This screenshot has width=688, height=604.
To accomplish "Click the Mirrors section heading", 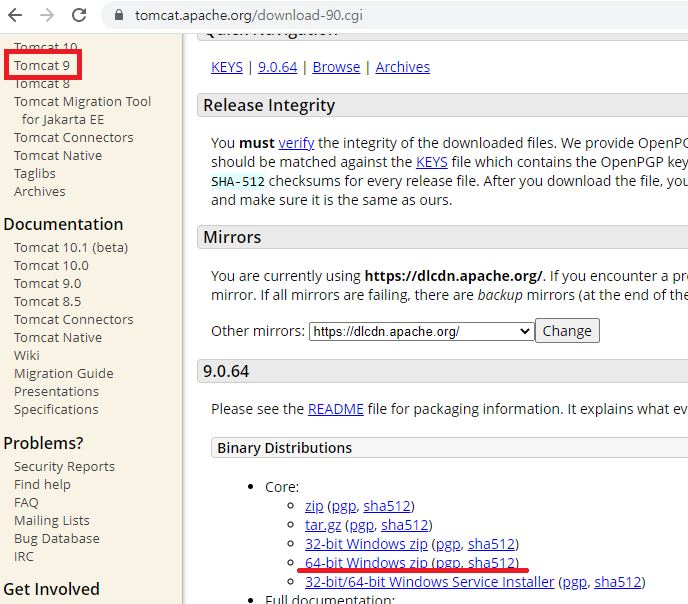I will point(232,237).
